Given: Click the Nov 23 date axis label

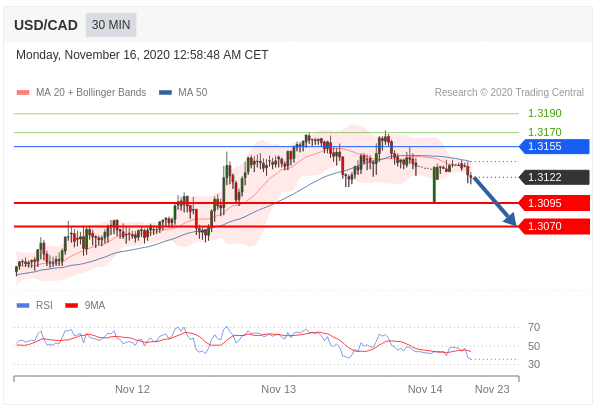Looking at the screenshot, I should tap(492, 389).
